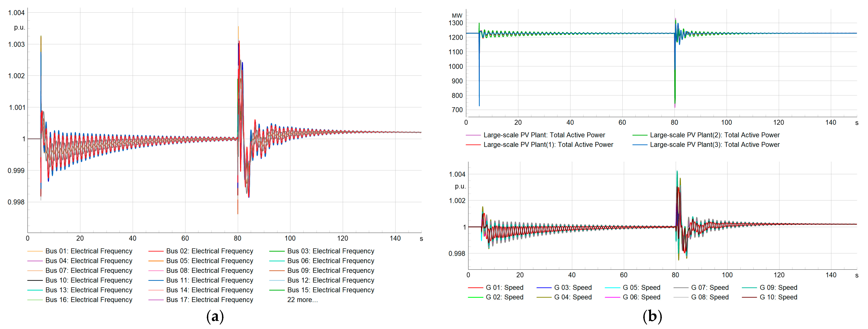Click the 1.003 tick on frequency y-axis
This screenshot has height=329, width=868.
pos(16,45)
